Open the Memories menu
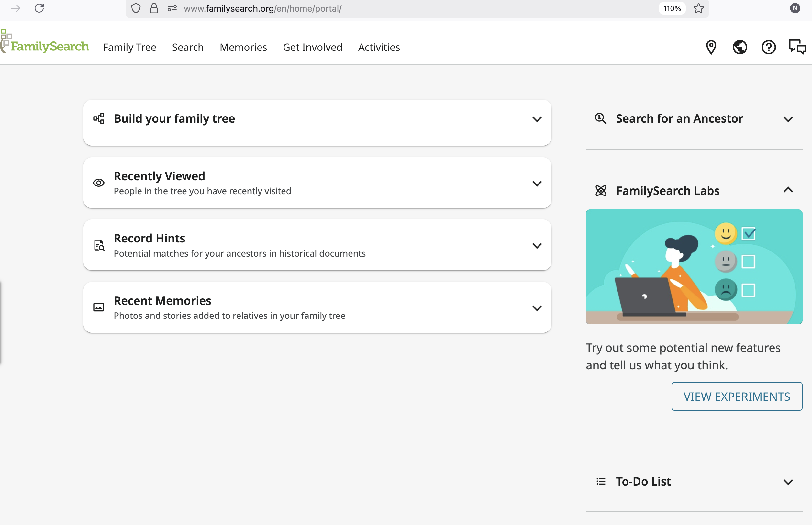This screenshot has width=812, height=525. click(x=243, y=47)
